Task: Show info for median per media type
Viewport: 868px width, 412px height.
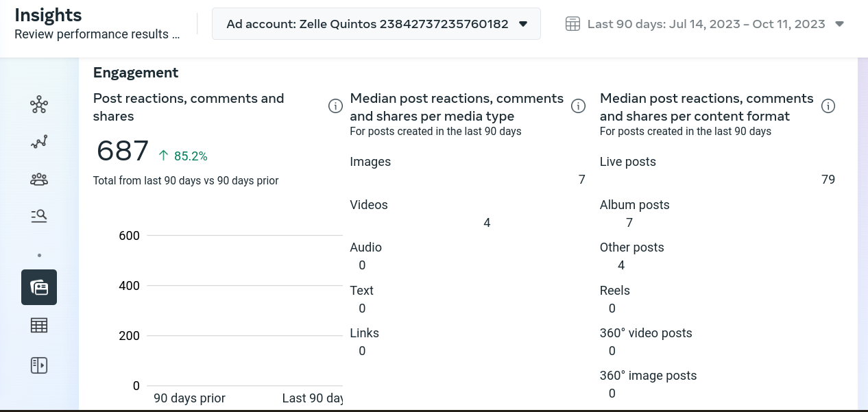Action: click(578, 106)
